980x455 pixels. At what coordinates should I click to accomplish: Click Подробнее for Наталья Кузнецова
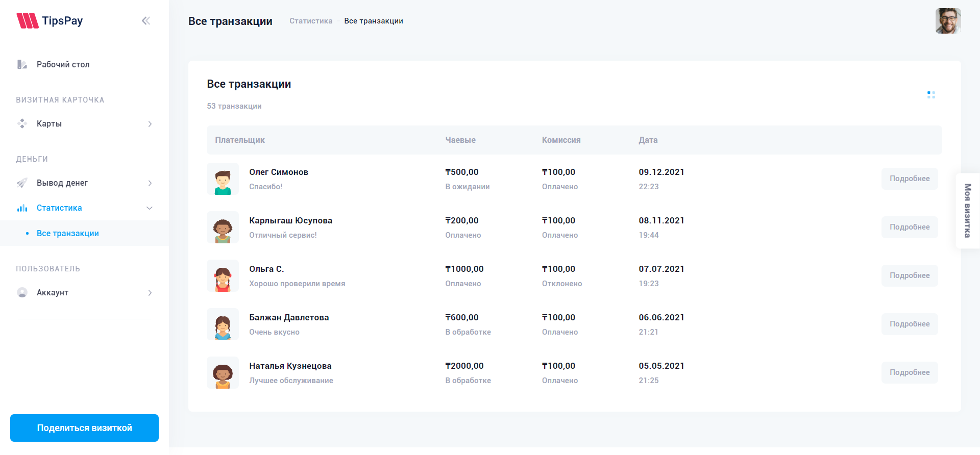click(910, 372)
